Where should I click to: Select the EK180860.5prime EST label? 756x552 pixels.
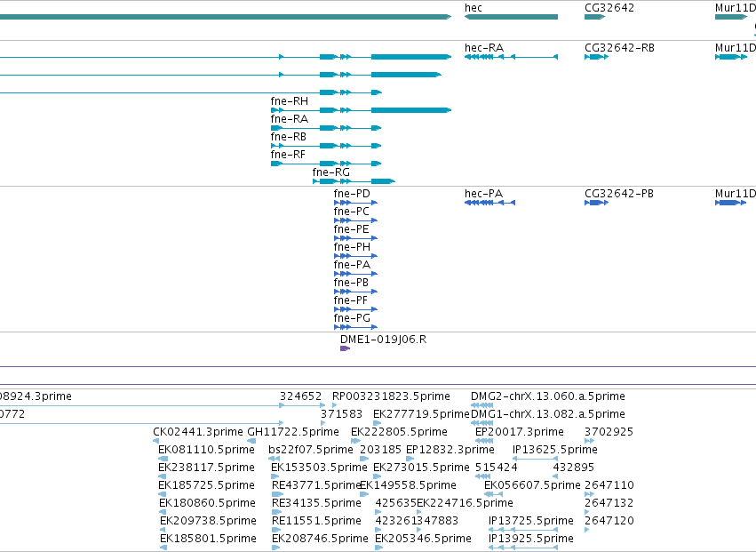point(207,503)
